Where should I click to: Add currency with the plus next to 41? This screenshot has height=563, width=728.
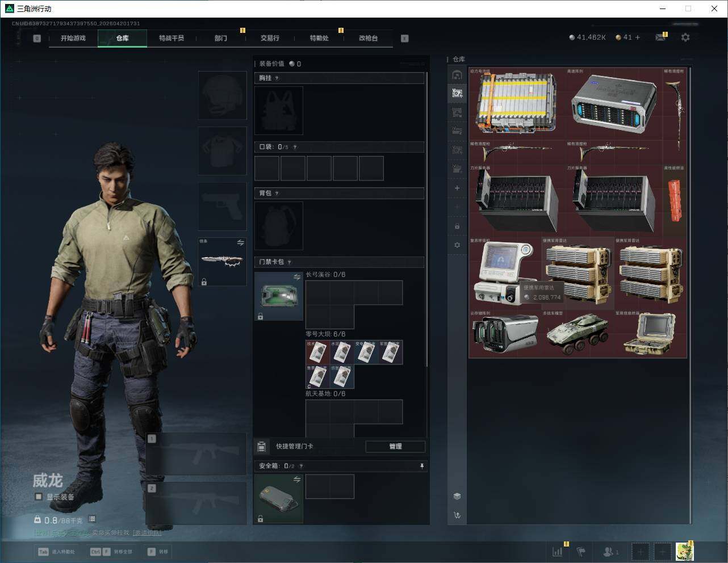point(638,37)
